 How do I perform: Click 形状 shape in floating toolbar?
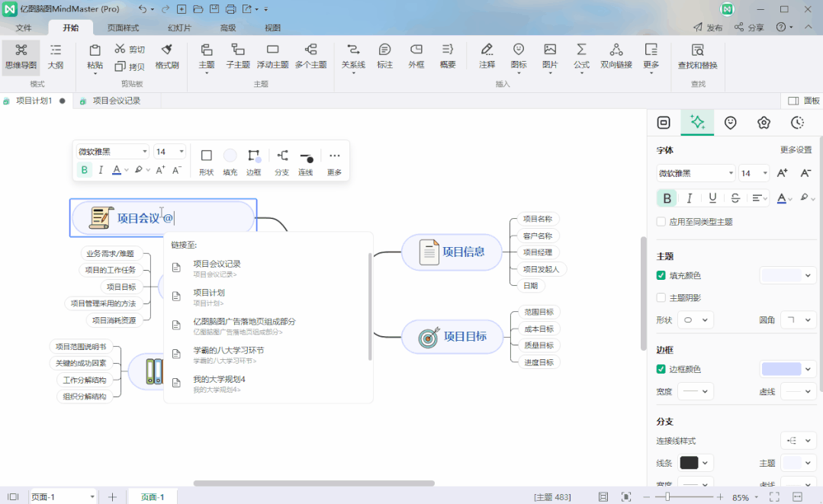pos(206,162)
